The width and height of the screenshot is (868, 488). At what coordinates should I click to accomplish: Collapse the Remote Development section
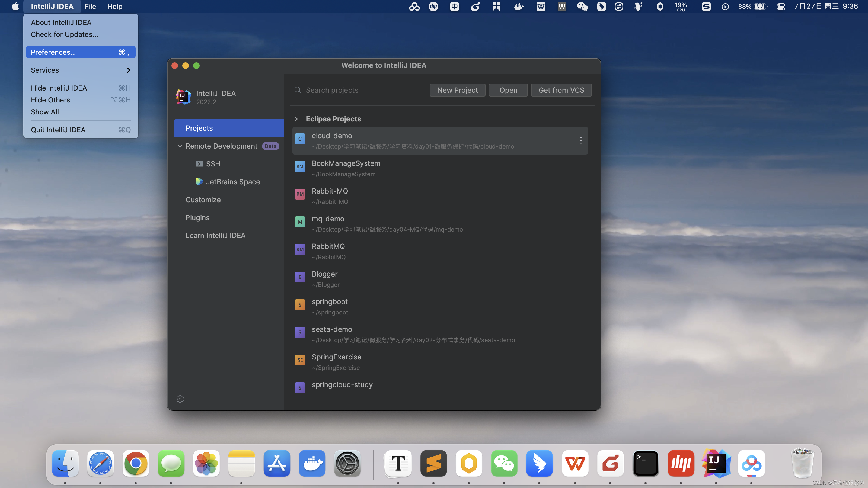click(x=180, y=146)
